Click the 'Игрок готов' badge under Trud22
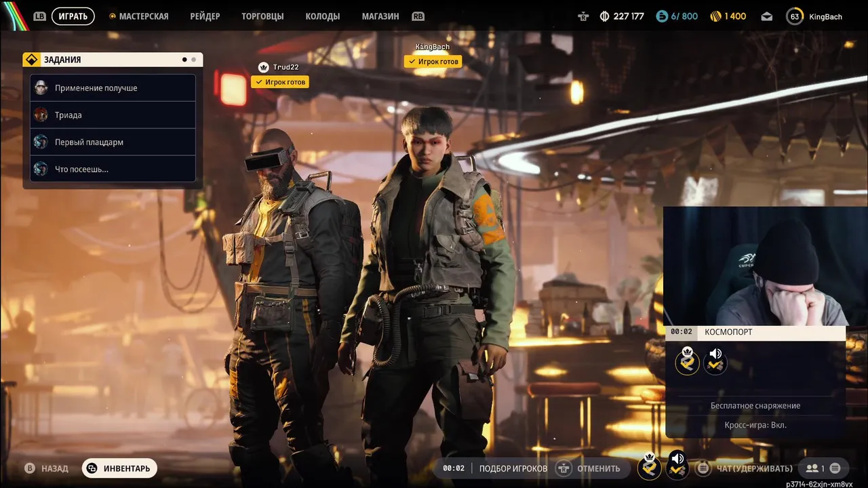This screenshot has height=488, width=868. click(279, 82)
